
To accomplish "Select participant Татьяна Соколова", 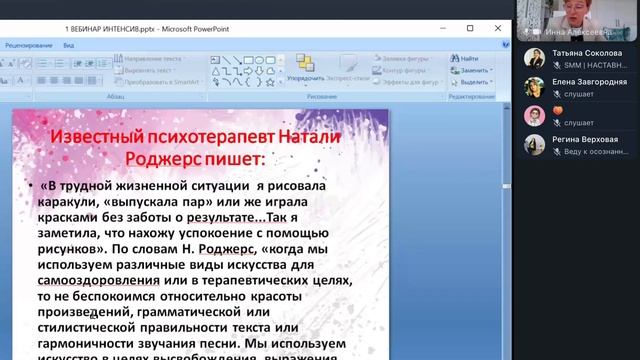I will tap(576, 59).
